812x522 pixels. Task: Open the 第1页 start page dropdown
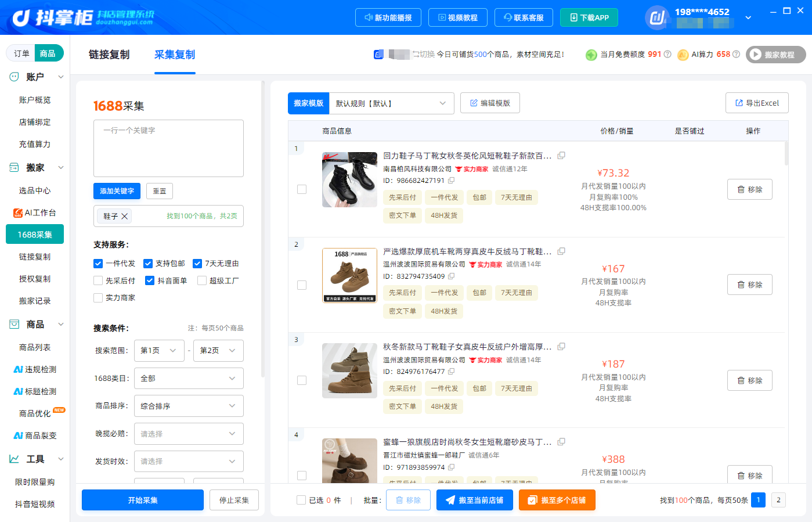pos(159,351)
